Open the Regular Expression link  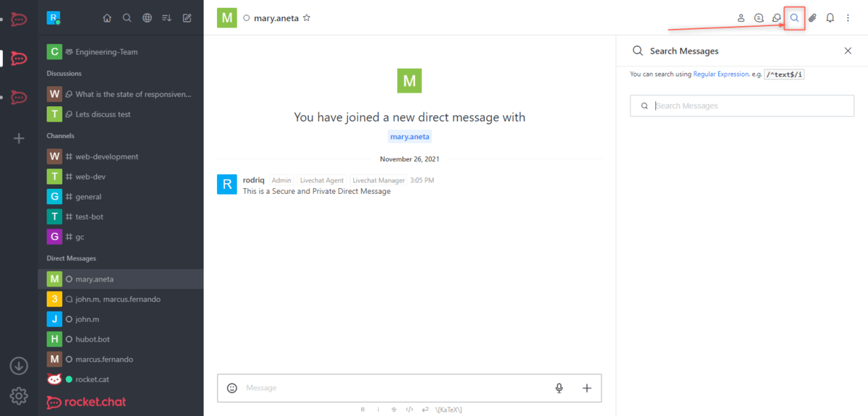(720, 74)
